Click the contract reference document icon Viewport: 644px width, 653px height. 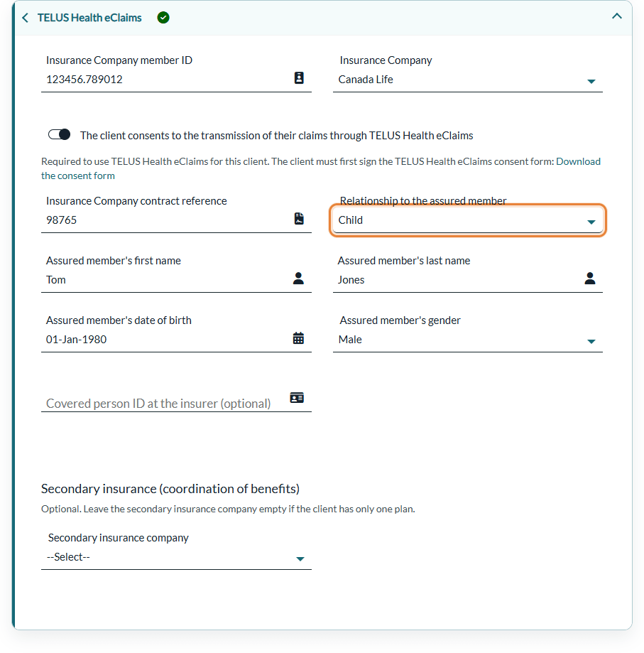tap(299, 219)
